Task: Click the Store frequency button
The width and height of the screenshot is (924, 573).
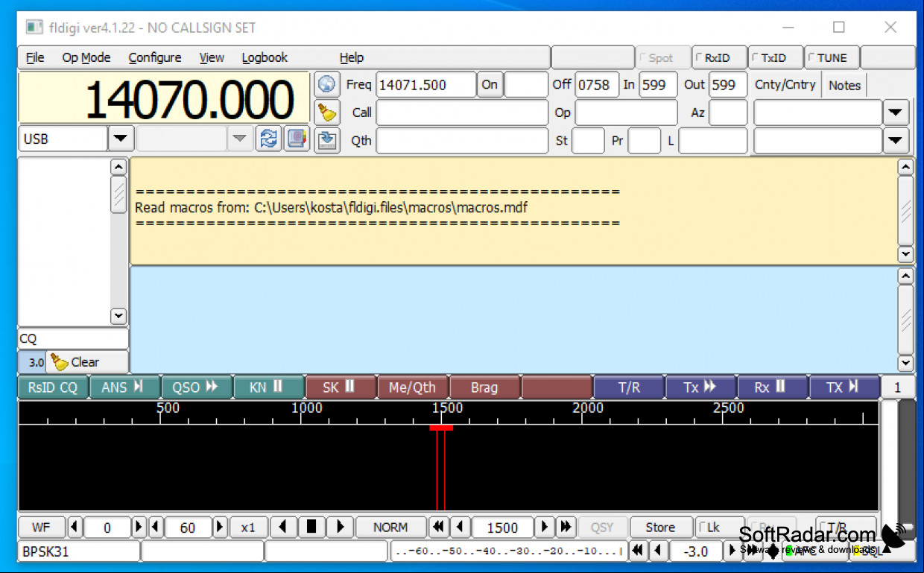Action: (x=660, y=527)
